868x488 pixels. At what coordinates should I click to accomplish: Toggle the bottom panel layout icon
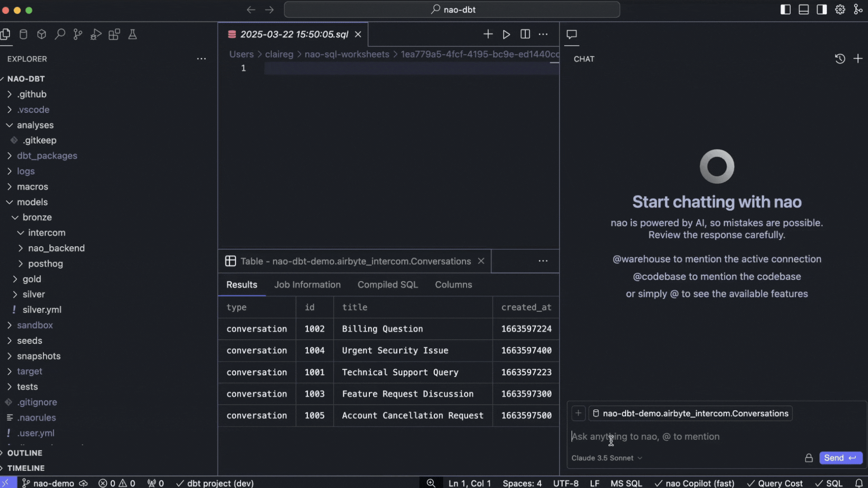(x=803, y=9)
